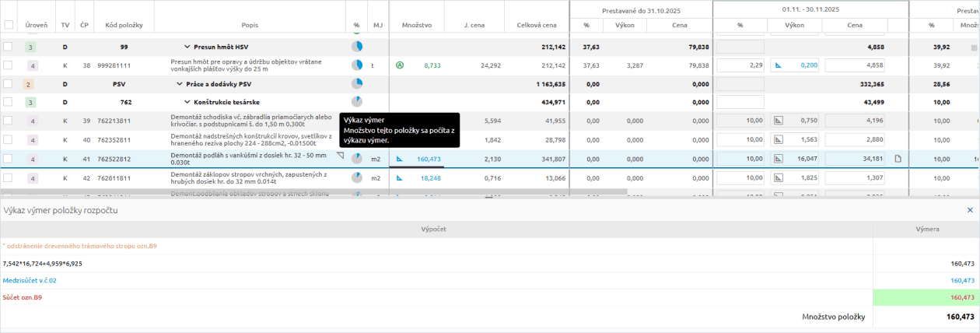This screenshot has width=980, height=333.
Task: Click the výkaz výmer icon next to výkon 1,825
Action: tap(778, 178)
